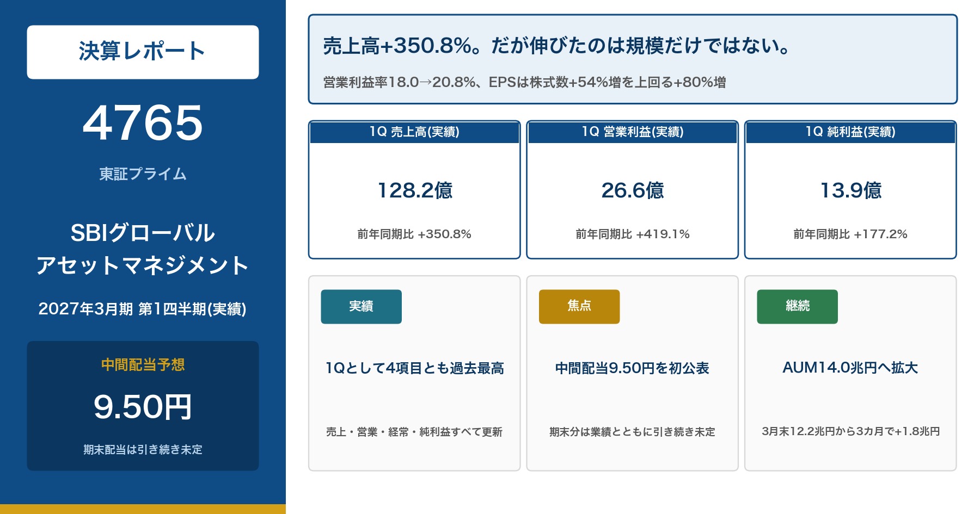
Task: Click the 1Q 営業利益(実績) card header
Action: [x=633, y=132]
